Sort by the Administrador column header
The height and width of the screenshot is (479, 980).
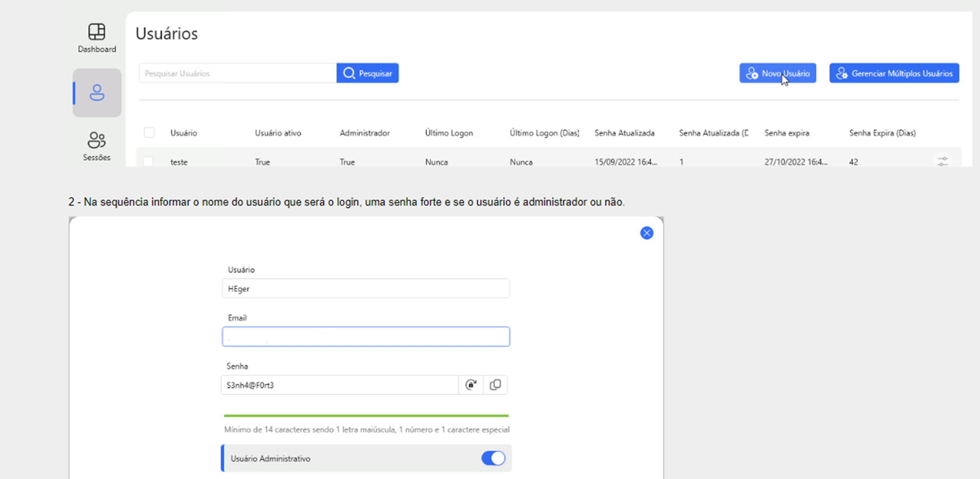click(365, 133)
